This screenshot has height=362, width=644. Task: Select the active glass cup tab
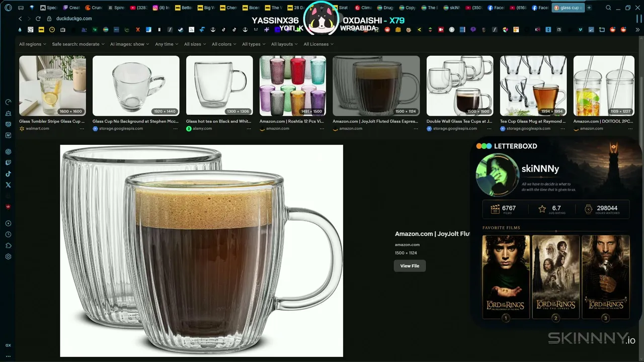point(568,8)
